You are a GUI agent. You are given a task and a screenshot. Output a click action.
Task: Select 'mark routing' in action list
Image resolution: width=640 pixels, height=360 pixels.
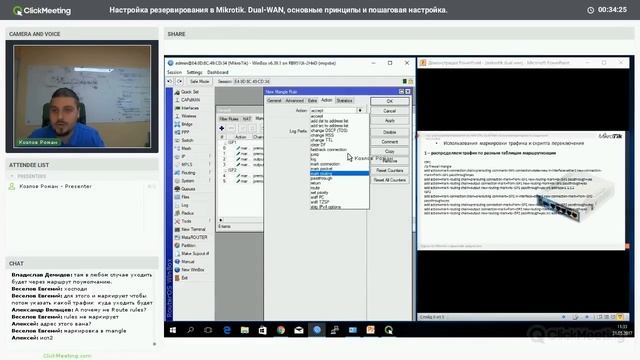click(x=339, y=173)
